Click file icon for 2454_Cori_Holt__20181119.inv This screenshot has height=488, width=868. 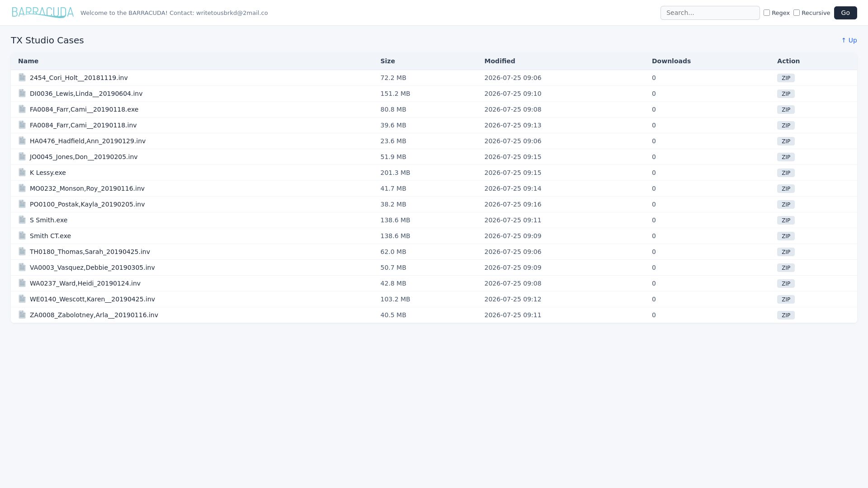[22, 77]
